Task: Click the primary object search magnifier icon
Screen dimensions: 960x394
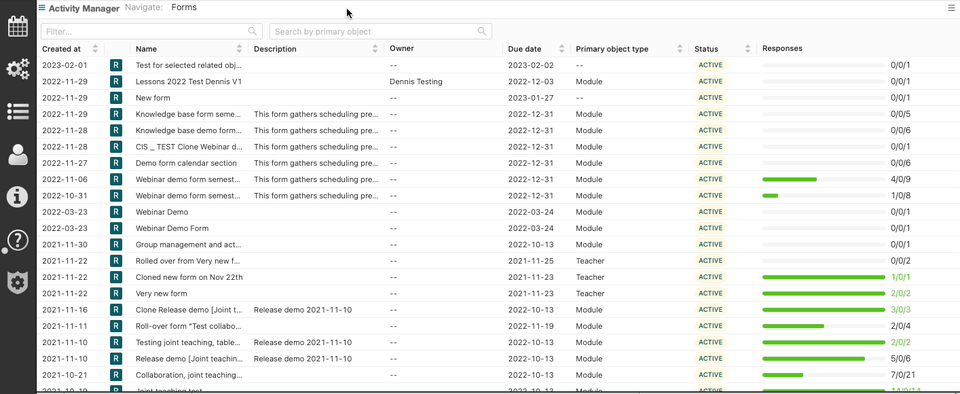Action: click(x=482, y=31)
